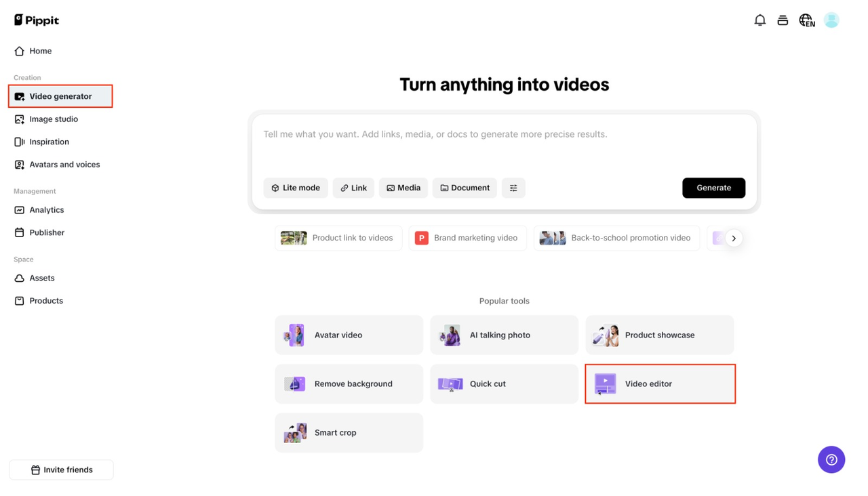Open the Assets space
The image size is (868, 496).
(41, 278)
